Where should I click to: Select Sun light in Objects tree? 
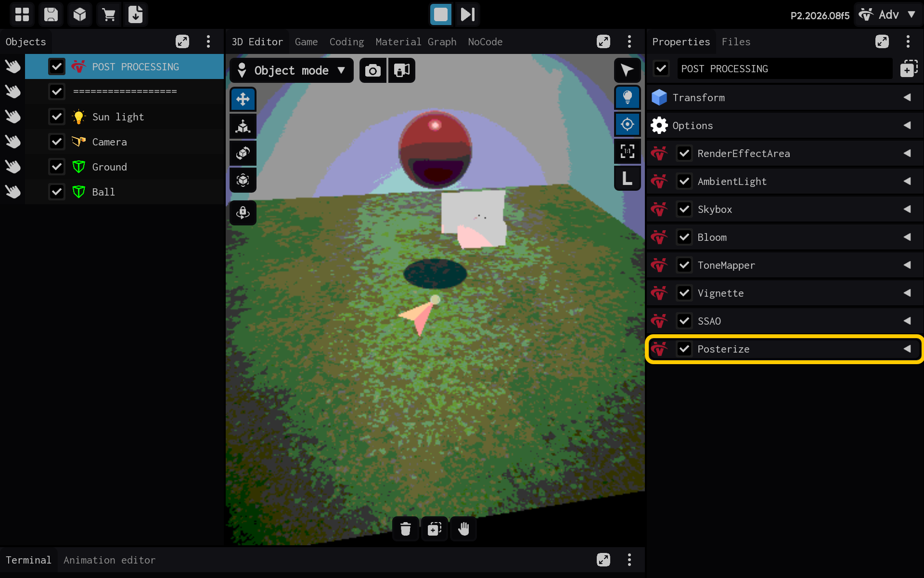pos(124,117)
